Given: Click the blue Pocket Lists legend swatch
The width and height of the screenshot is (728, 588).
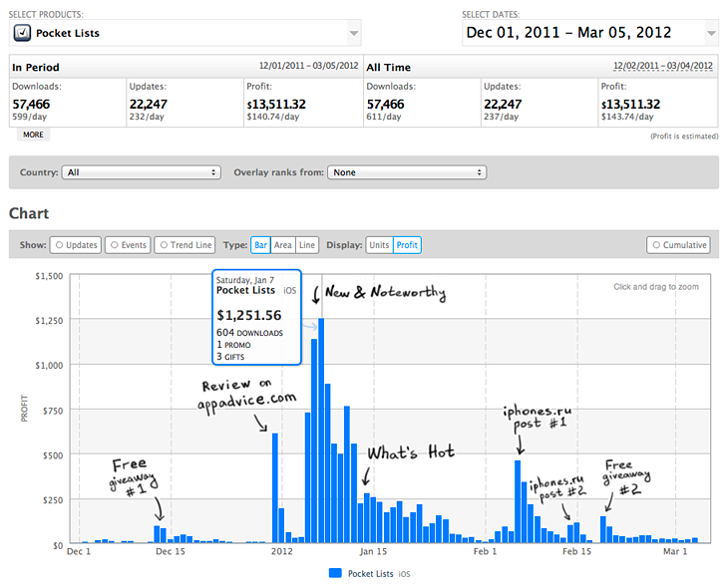Looking at the screenshot, I should click(335, 573).
